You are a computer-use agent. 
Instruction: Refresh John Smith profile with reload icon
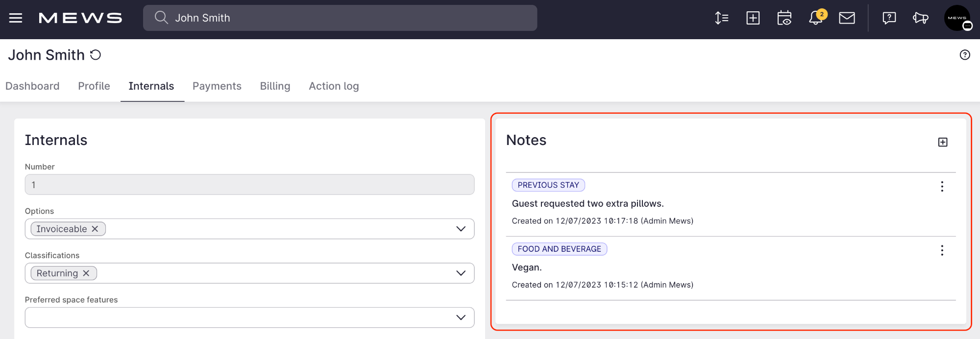click(96, 55)
